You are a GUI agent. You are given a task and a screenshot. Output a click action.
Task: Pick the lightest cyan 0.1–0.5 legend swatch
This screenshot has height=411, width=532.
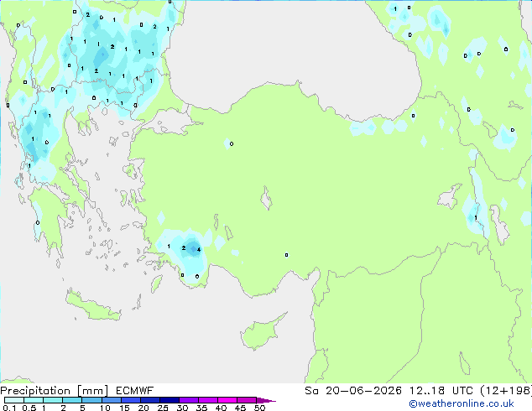(x=14, y=400)
